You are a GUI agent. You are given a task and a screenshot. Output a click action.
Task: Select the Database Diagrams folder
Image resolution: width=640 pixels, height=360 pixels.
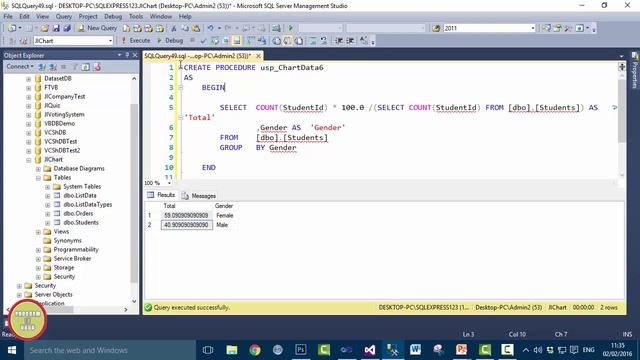[79, 169]
